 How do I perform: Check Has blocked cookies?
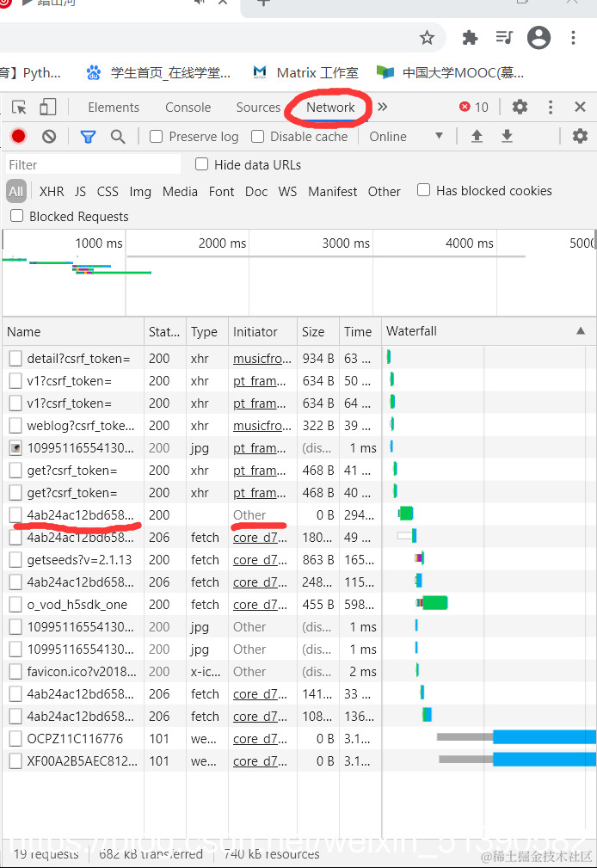[x=423, y=190]
